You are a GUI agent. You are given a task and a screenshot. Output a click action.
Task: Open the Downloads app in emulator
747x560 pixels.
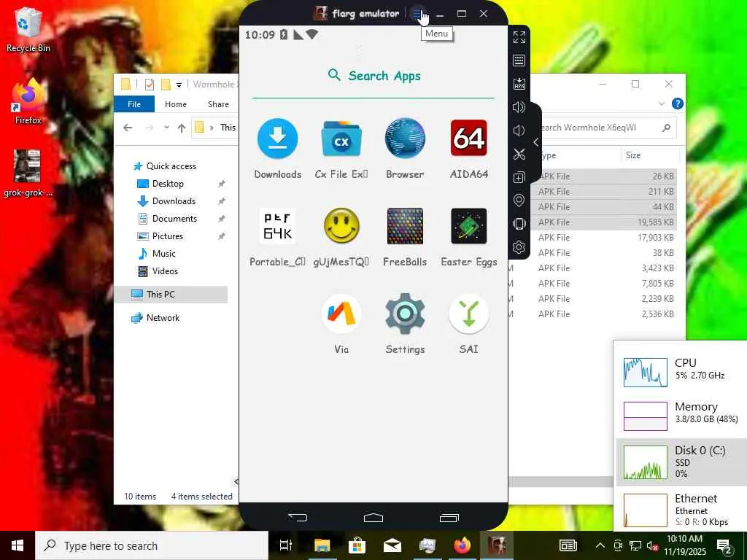click(x=278, y=139)
